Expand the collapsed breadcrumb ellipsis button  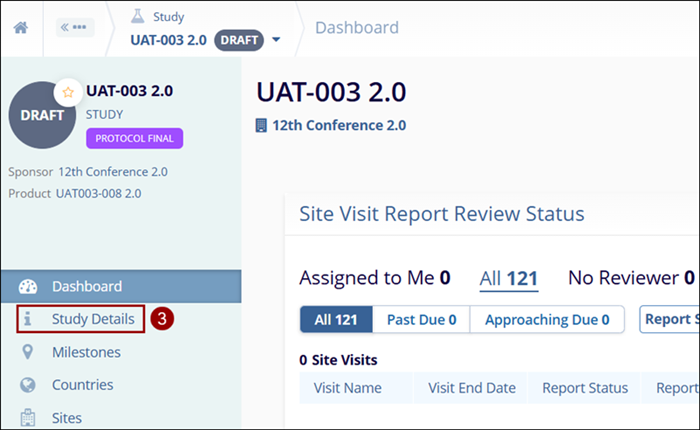coord(75,27)
